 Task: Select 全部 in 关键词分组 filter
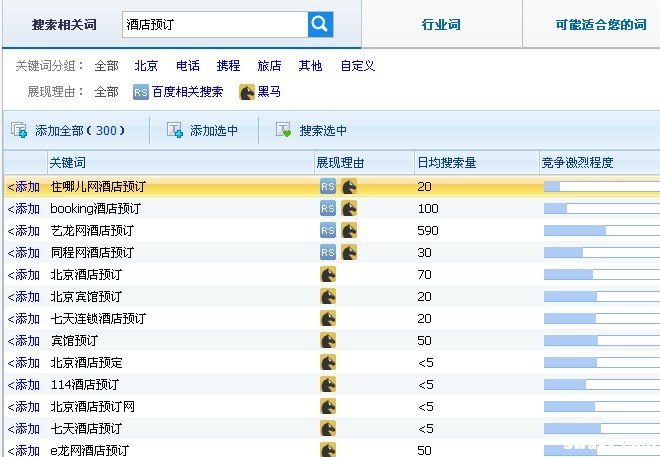pyautogui.click(x=106, y=66)
